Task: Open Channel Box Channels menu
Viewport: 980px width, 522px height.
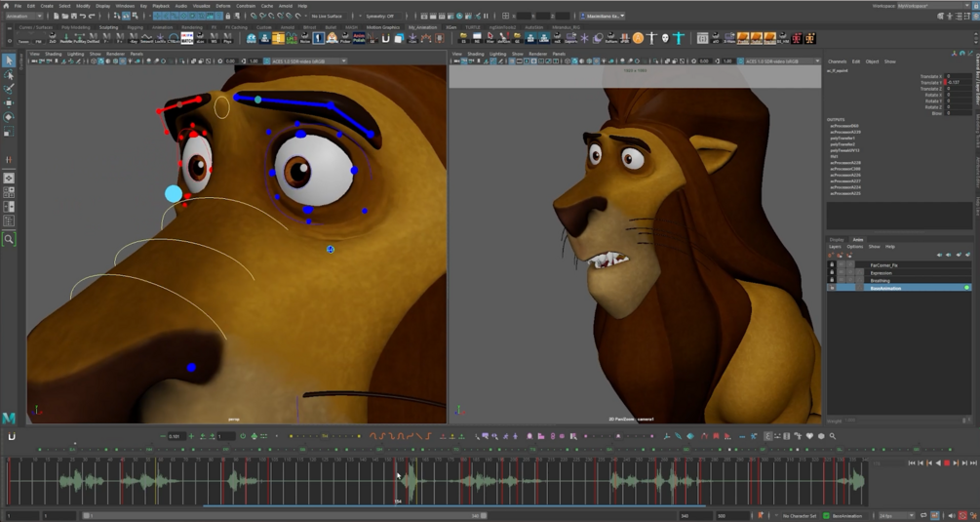Action: point(837,61)
